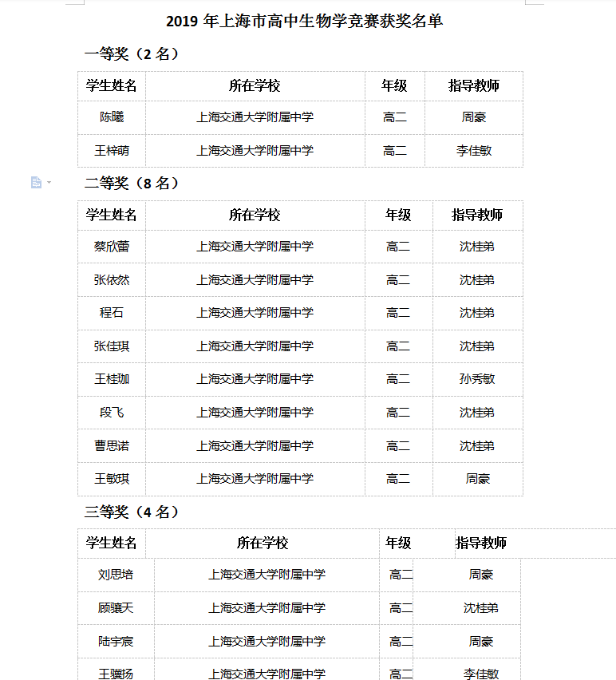Click the school cell in 蔡欣蕾's row
616x680 pixels.
click(x=255, y=247)
